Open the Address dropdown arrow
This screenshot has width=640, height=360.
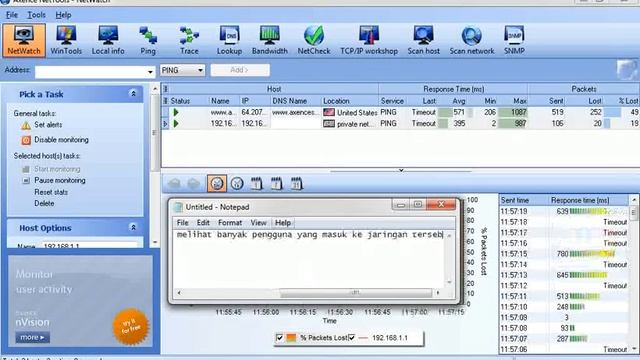[150, 72]
